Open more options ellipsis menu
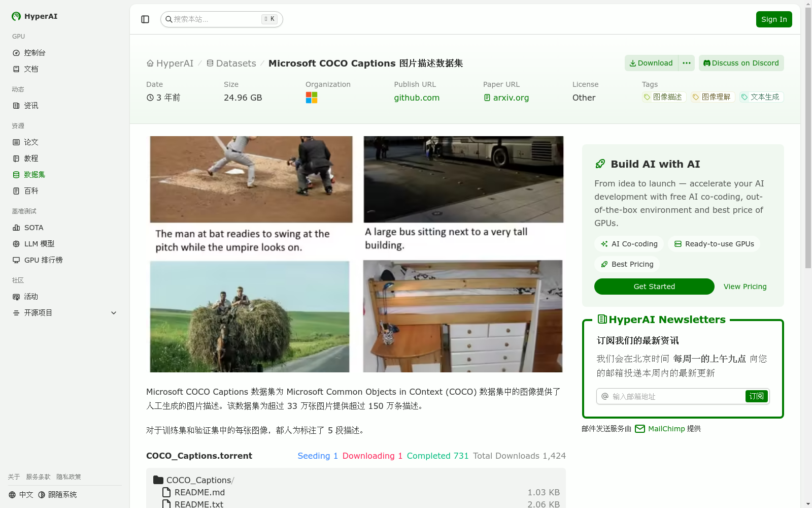The width and height of the screenshot is (812, 508). click(687, 63)
